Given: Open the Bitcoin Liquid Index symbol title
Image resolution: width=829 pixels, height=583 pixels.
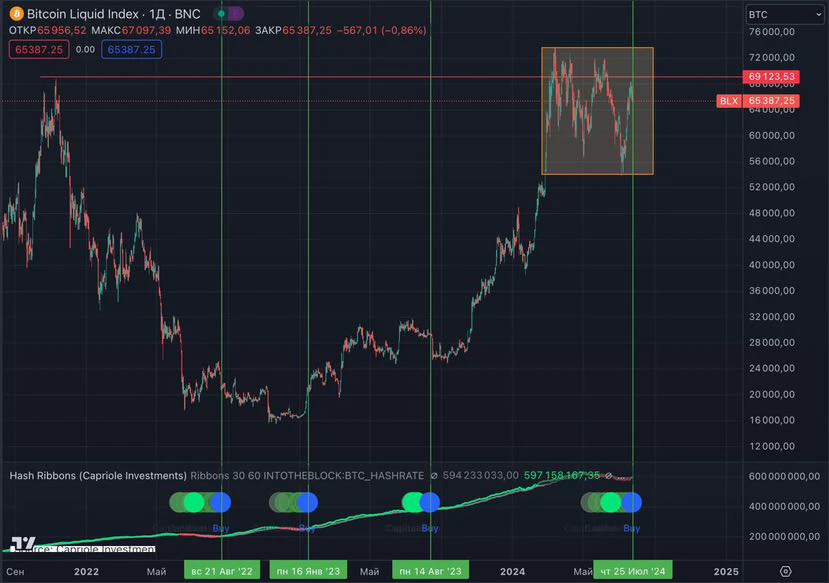Looking at the screenshot, I should 82,14.
